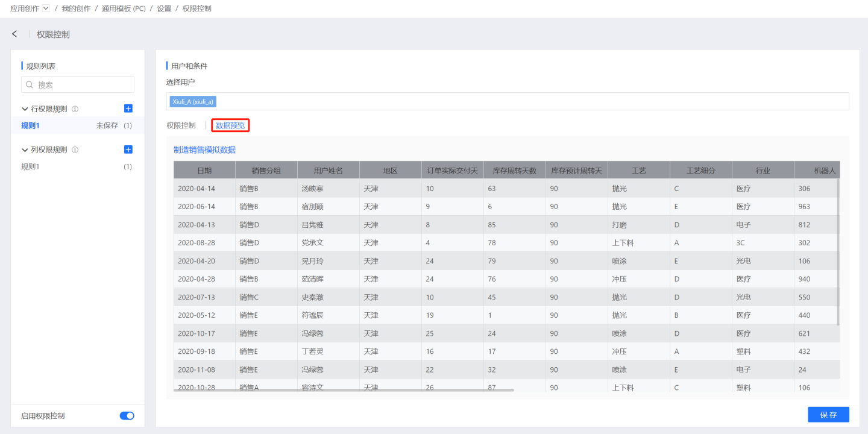868x434 pixels.
Task: Click the Xiuli_A user tag
Action: pos(193,101)
